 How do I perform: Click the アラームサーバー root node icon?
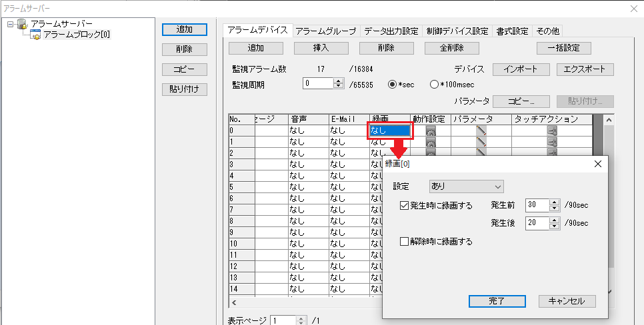pos(22,25)
